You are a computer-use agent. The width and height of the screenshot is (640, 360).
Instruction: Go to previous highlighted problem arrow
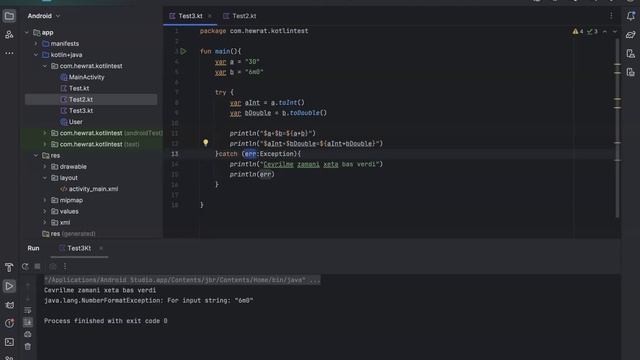click(605, 31)
